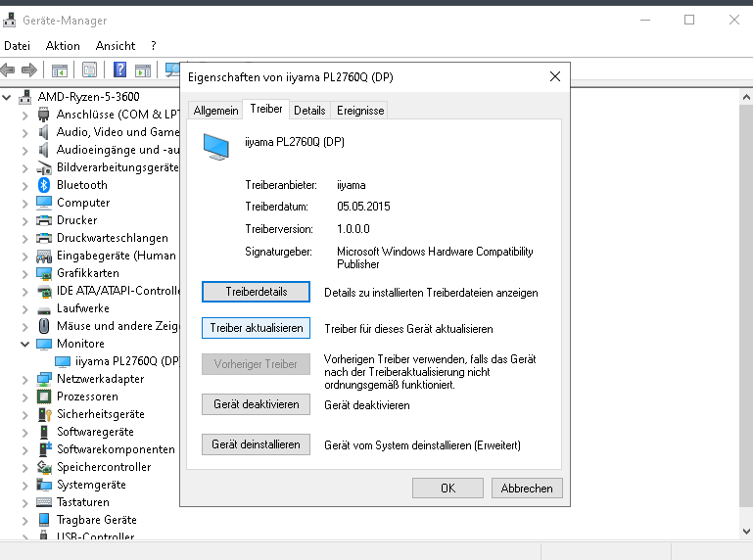This screenshot has height=560, width=753.
Task: Open the Aktion menu
Action: 63,46
